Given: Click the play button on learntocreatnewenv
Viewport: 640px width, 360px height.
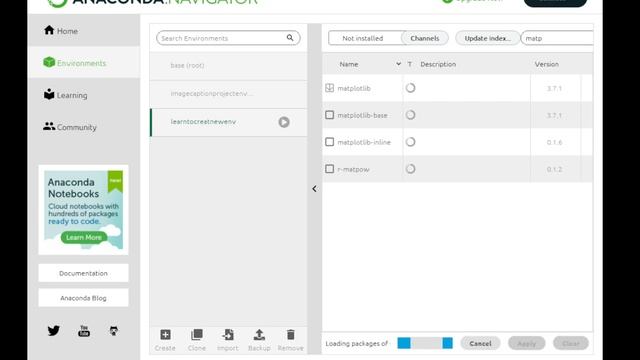Looking at the screenshot, I should tap(284, 122).
